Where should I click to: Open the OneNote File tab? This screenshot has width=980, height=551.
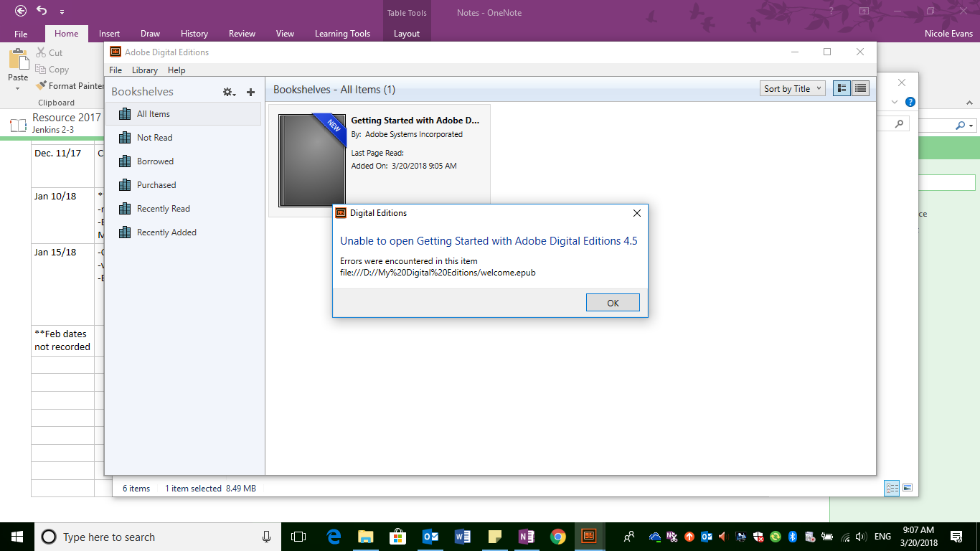point(21,34)
